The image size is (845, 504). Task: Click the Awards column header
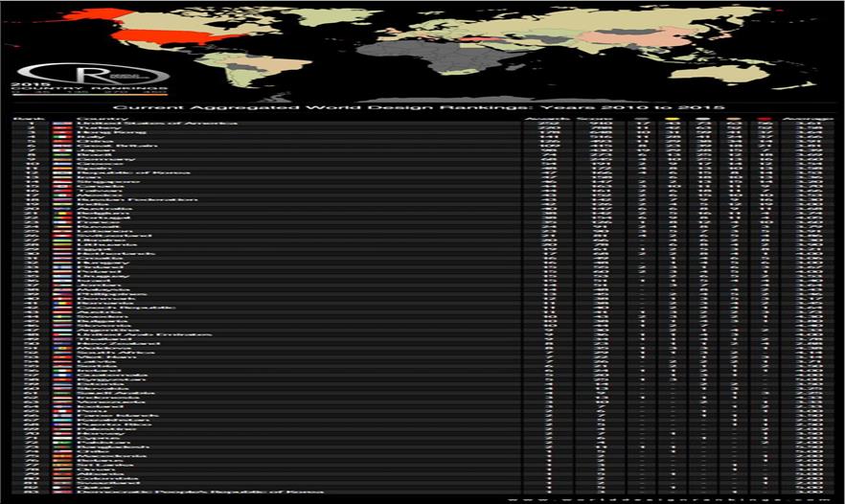539,119
